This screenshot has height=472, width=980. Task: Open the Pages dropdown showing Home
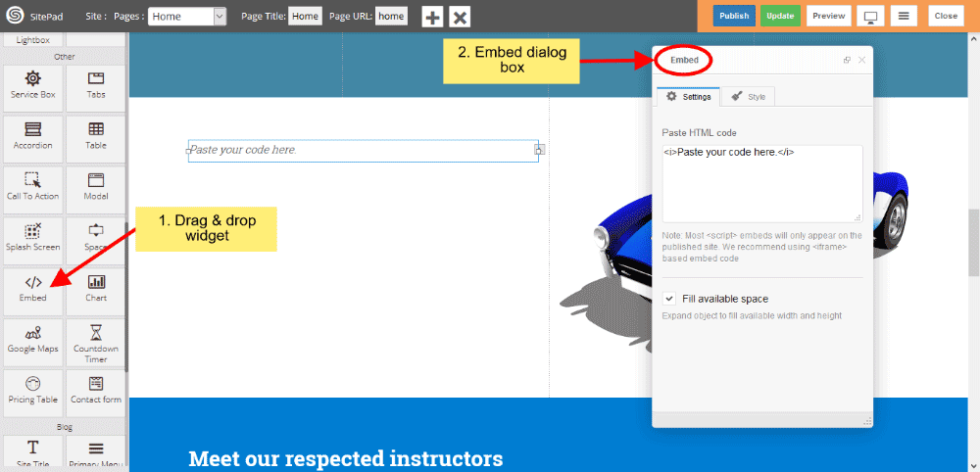188,17
